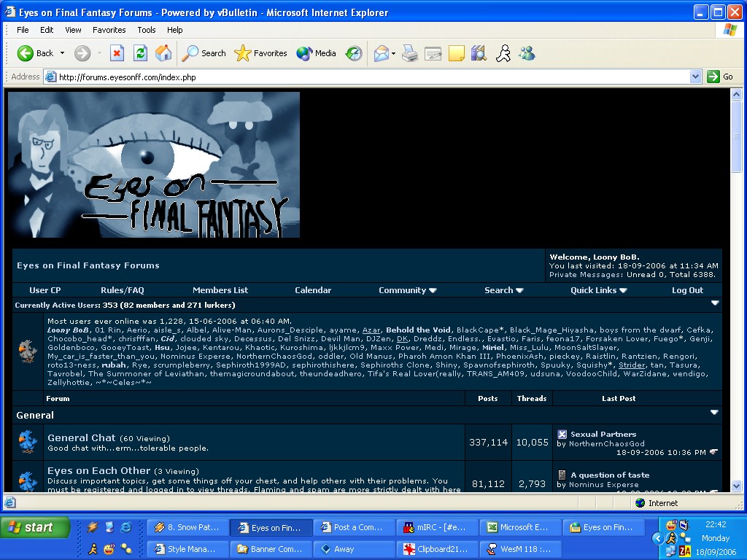This screenshot has width=747, height=560.
Task: Open Sexual Partners last post thread
Action: [603, 435]
